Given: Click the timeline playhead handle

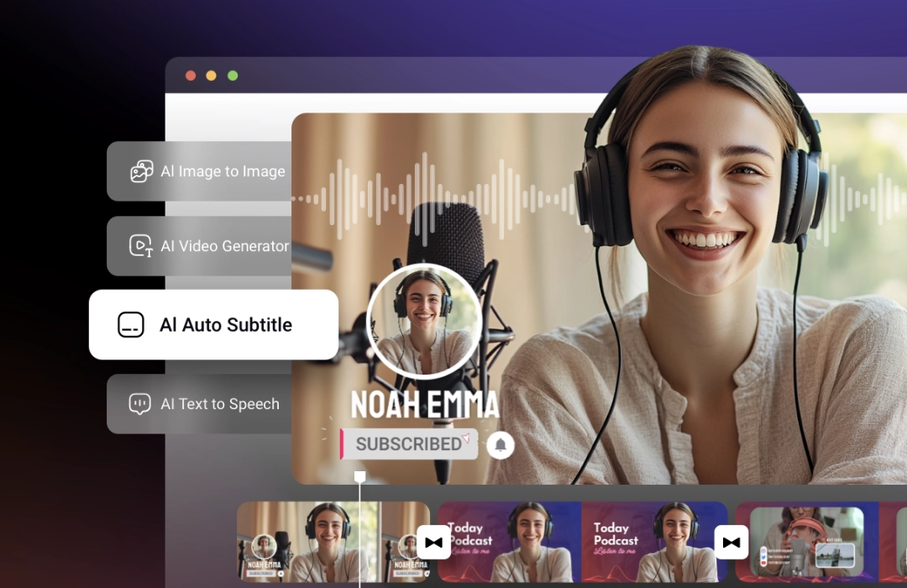Looking at the screenshot, I should 359,477.
